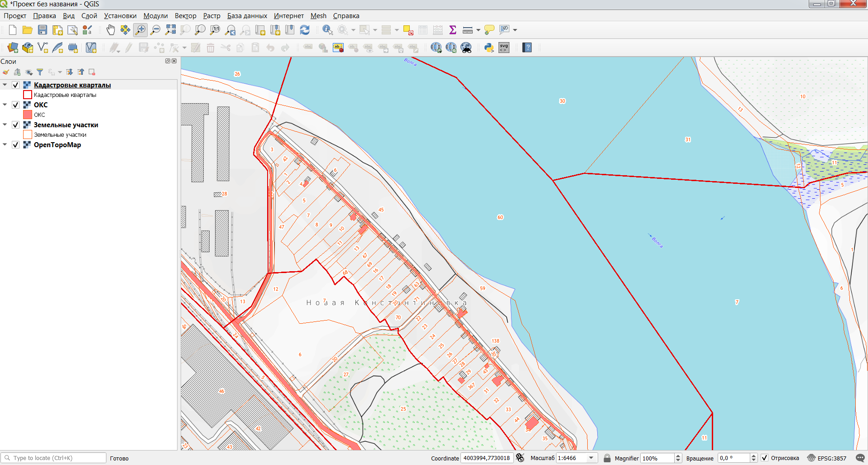Click the Save Project floppy disk icon

pos(43,30)
